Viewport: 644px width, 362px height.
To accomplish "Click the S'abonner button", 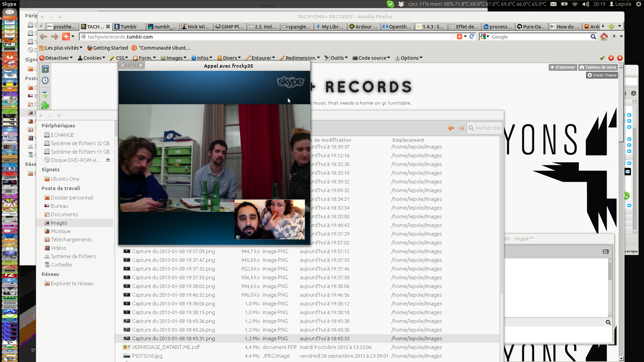I will [x=562, y=67].
